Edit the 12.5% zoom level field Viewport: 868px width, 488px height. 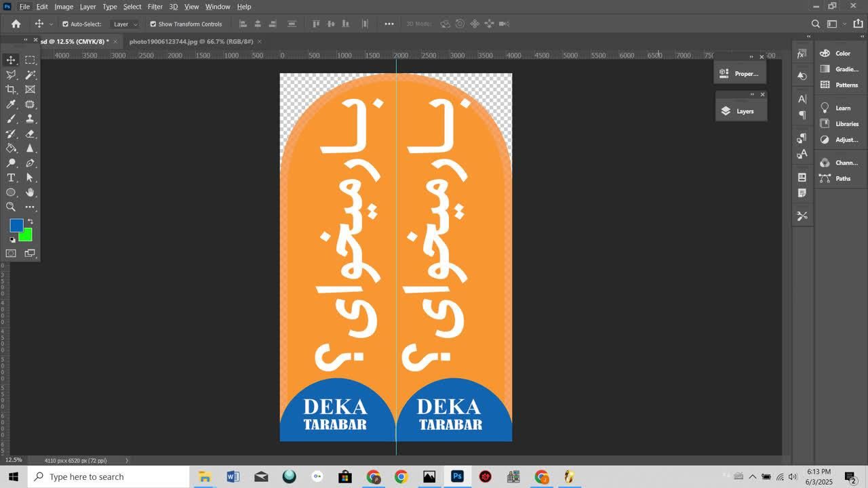[x=14, y=460]
